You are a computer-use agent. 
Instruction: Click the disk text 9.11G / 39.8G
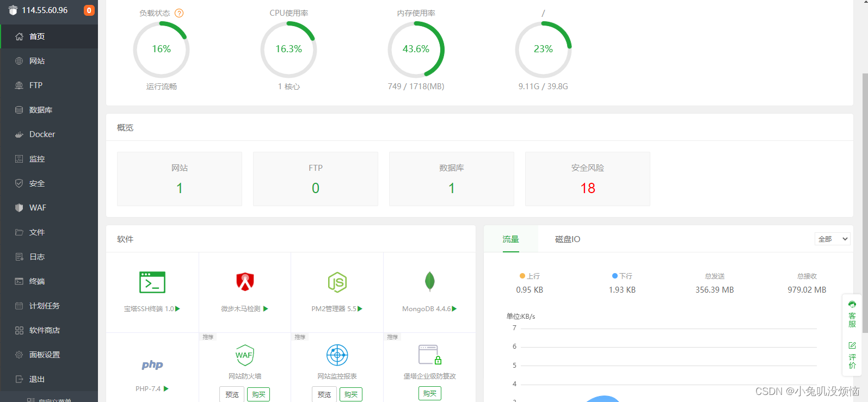[x=543, y=86]
